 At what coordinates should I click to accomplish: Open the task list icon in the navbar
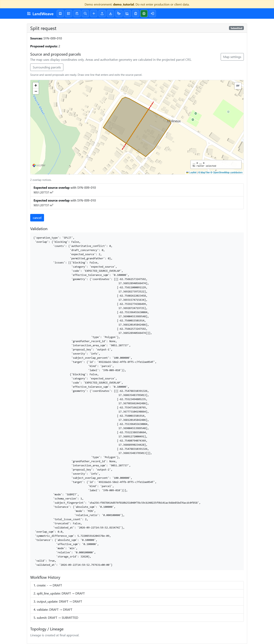(68, 13)
